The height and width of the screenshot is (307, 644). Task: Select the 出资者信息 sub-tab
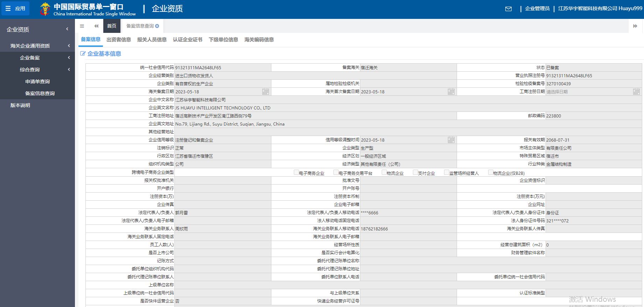point(119,40)
